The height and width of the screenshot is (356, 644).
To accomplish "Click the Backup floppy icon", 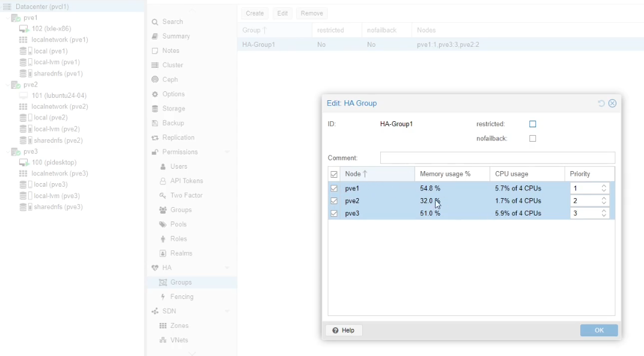I will click(155, 123).
